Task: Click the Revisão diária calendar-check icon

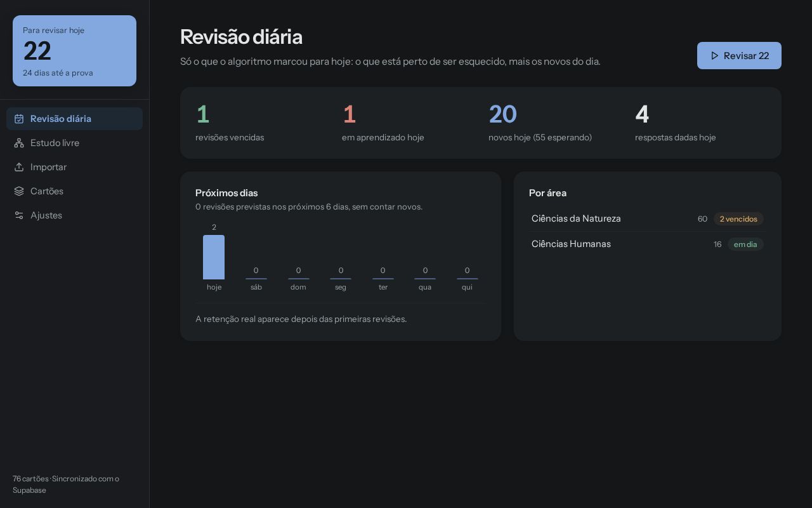Action: (x=19, y=119)
